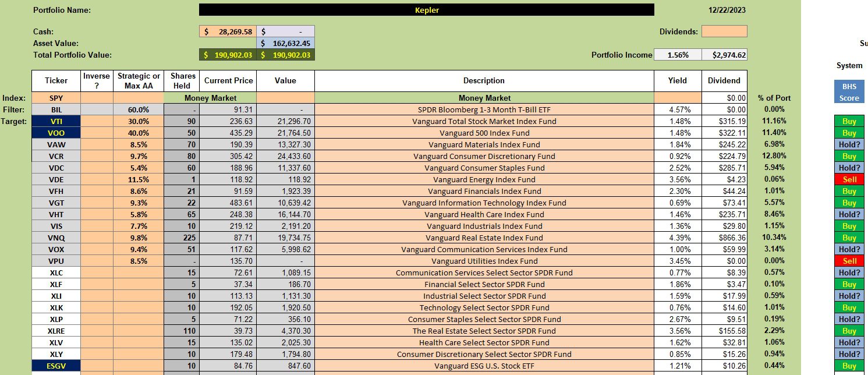Click the ESGV ticker cell

(x=56, y=366)
